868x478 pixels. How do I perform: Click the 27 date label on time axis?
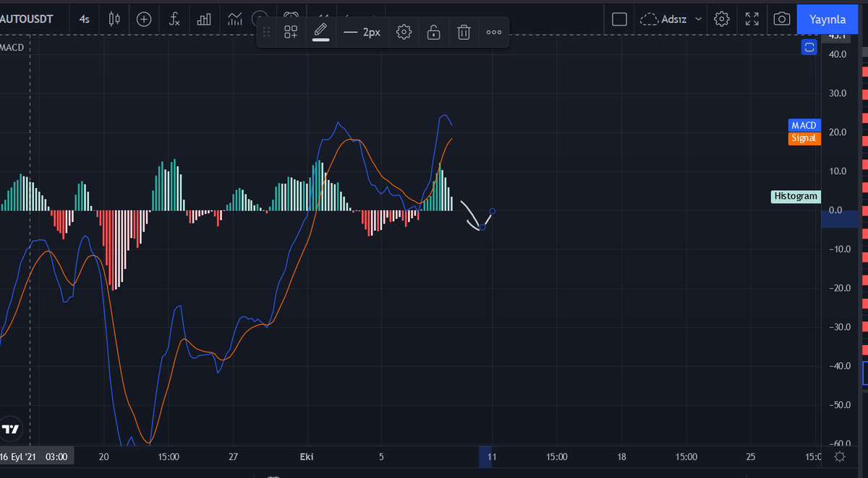pyautogui.click(x=233, y=457)
